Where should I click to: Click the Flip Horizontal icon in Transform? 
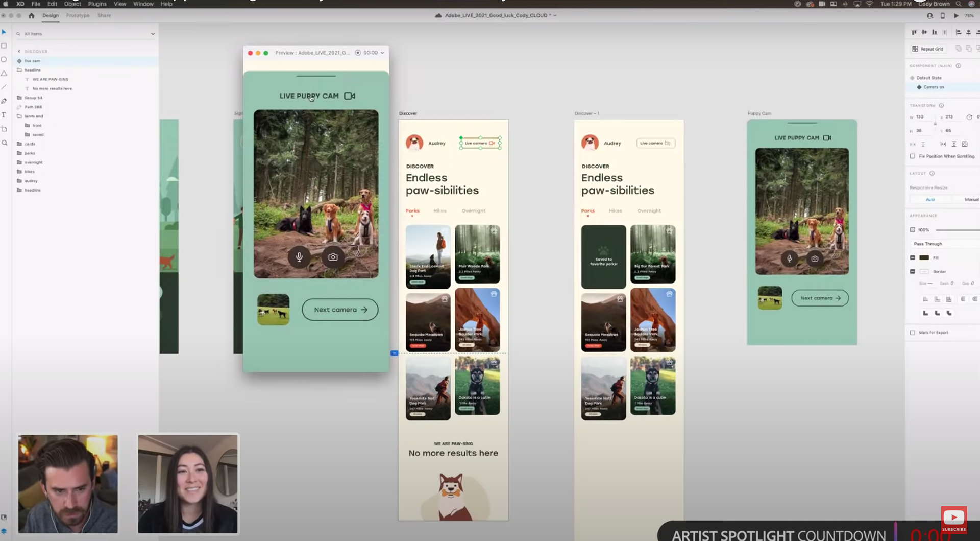click(x=912, y=144)
